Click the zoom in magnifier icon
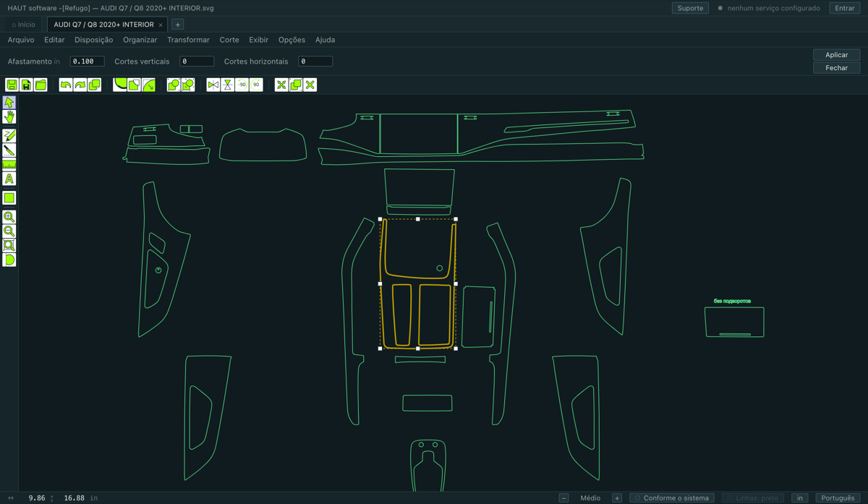The width and height of the screenshot is (868, 504). pos(9,217)
